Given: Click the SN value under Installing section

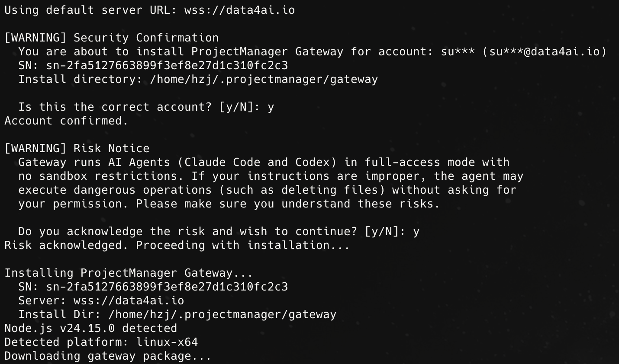Looking at the screenshot, I should [167, 287].
